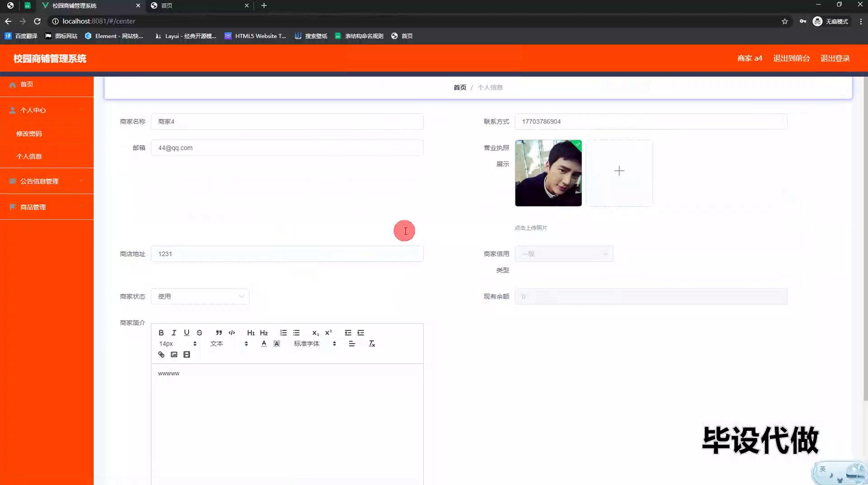Click the plus box to upload a photo
The height and width of the screenshot is (485, 868).
click(619, 171)
